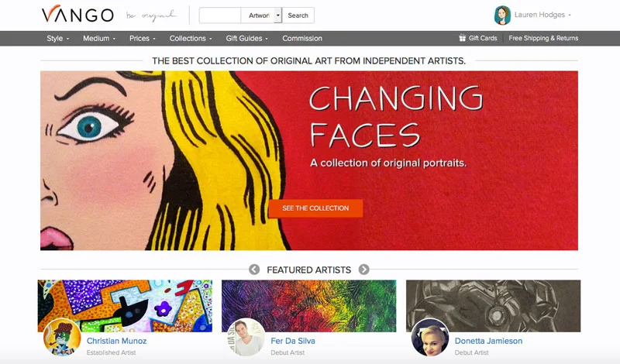Click 'Debut Artist' label under Fer Da Silva
The height and width of the screenshot is (364, 620).
tap(288, 352)
